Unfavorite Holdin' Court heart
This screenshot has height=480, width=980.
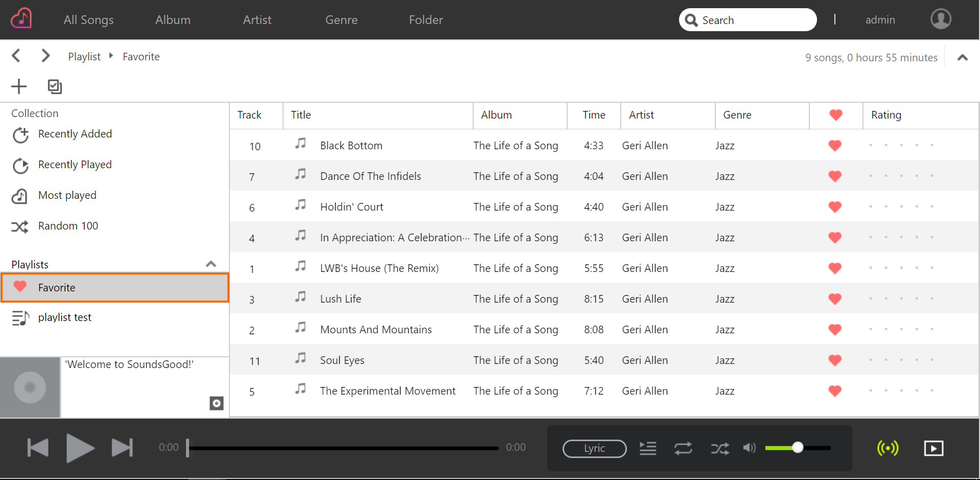[835, 207]
